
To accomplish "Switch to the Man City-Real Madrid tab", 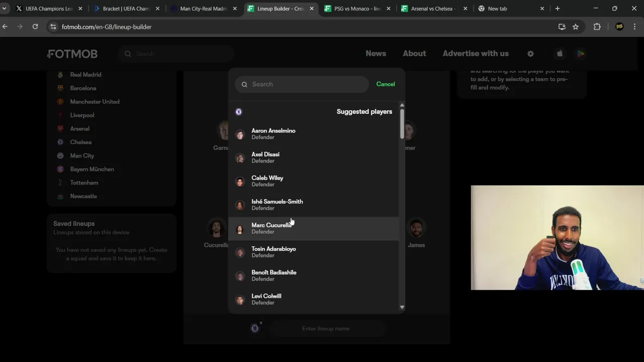I will coord(203,9).
